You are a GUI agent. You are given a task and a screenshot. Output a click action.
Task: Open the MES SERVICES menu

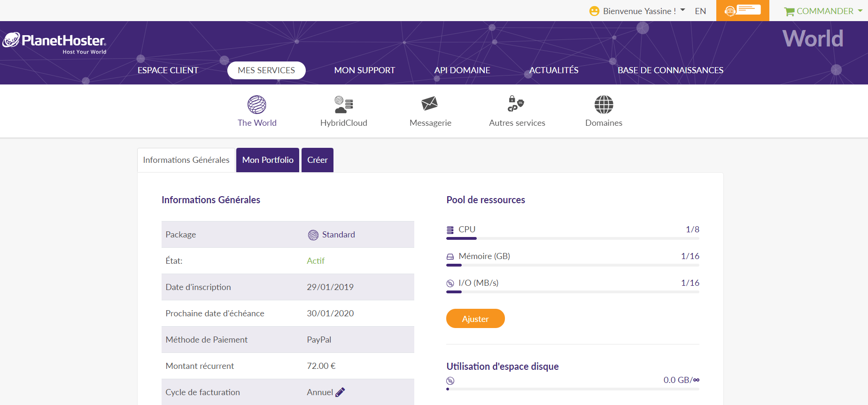click(x=266, y=70)
